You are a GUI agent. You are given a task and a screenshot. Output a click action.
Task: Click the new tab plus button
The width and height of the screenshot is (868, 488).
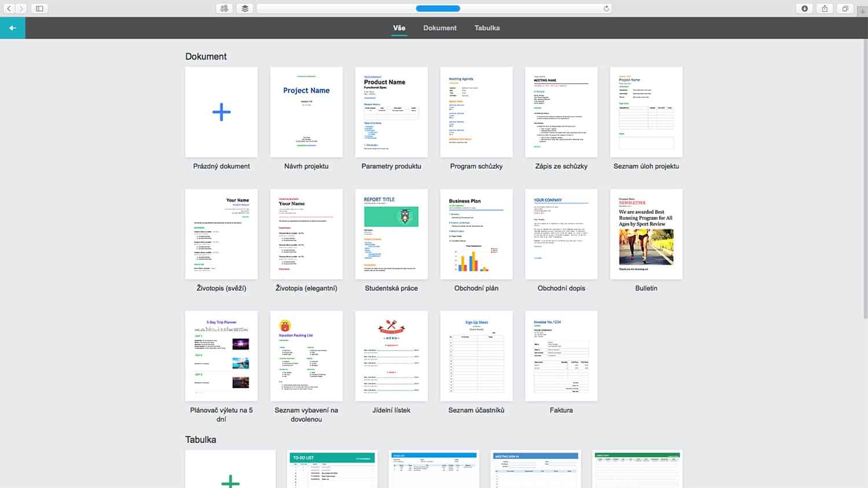click(x=862, y=11)
